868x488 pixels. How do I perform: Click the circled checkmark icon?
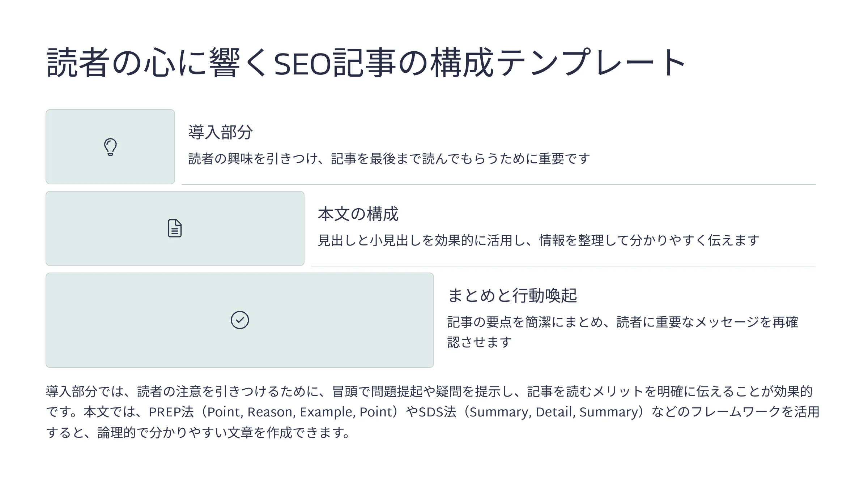pos(240,320)
